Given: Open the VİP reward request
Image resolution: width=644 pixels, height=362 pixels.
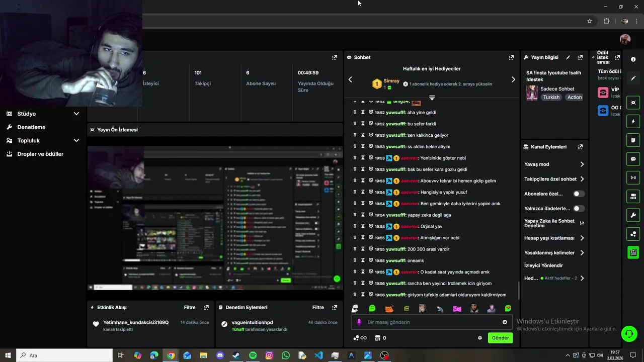Looking at the screenshot, I should pos(609,93).
